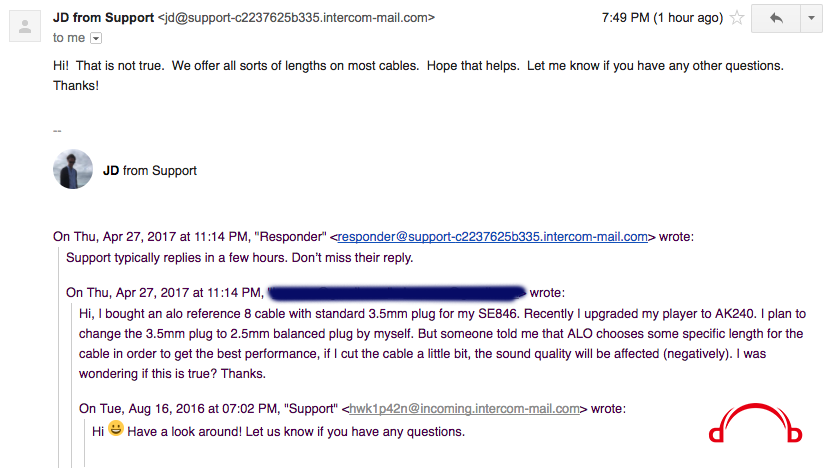The width and height of the screenshot is (837, 468).
Task: Click the sender email address jd@support
Action: [296, 18]
